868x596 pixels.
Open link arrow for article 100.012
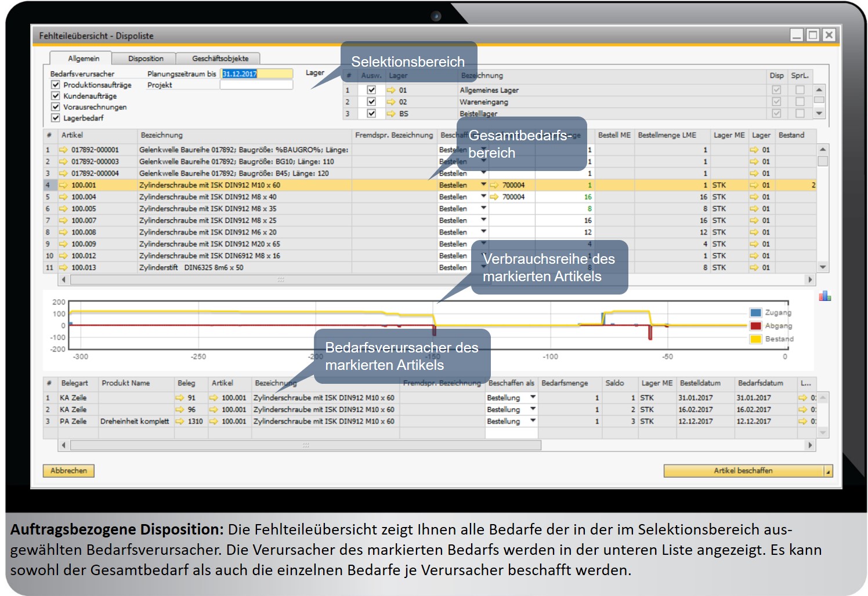click(64, 256)
